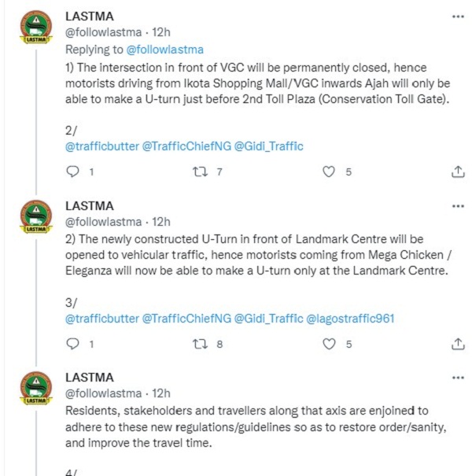This screenshot has height=476, width=472.
Task: Click LASTMA avatar on the Residents tweet
Action: point(36,388)
